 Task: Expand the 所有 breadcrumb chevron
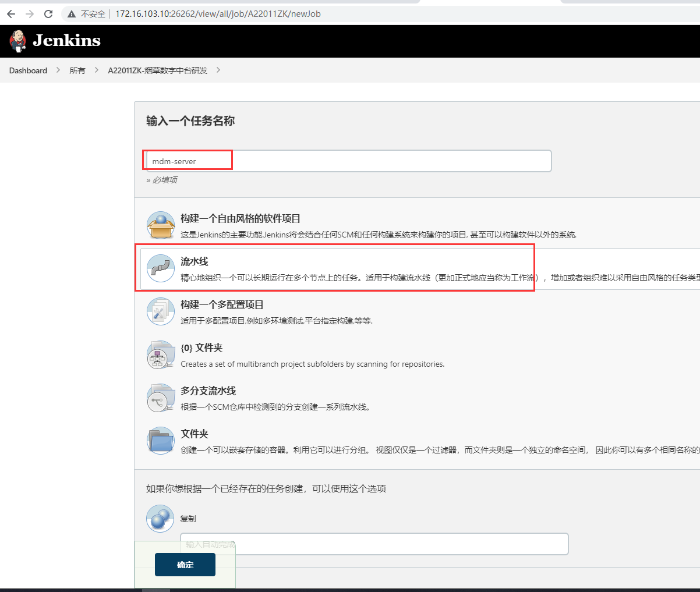pyautogui.click(x=97, y=70)
